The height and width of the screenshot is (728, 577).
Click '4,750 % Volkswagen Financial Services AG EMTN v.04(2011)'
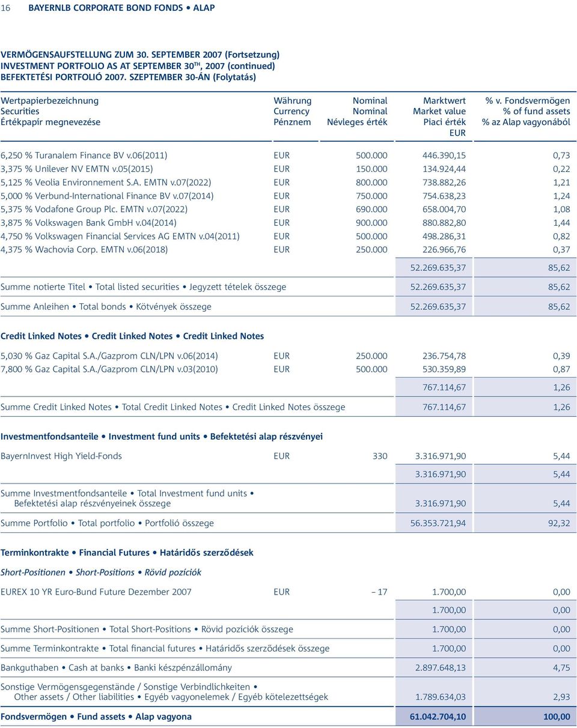pyautogui.click(x=120, y=236)
